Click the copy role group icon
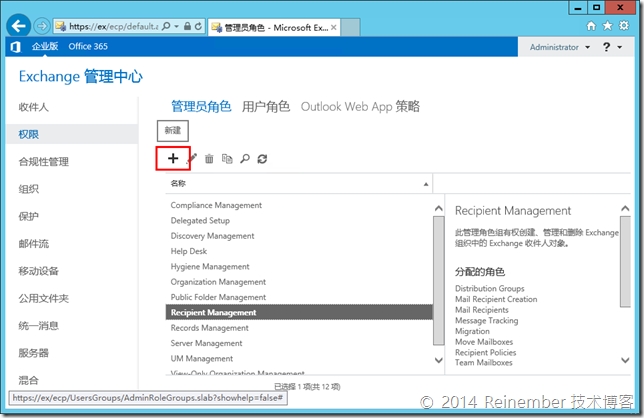644x418 pixels. 227,159
